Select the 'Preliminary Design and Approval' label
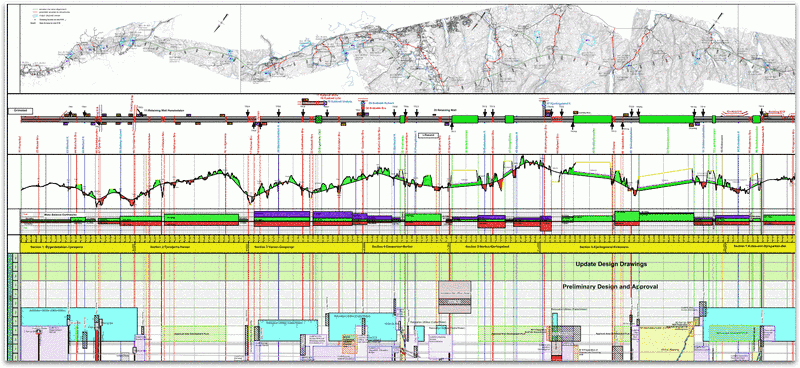This screenshot has height=368, width=800. [610, 287]
